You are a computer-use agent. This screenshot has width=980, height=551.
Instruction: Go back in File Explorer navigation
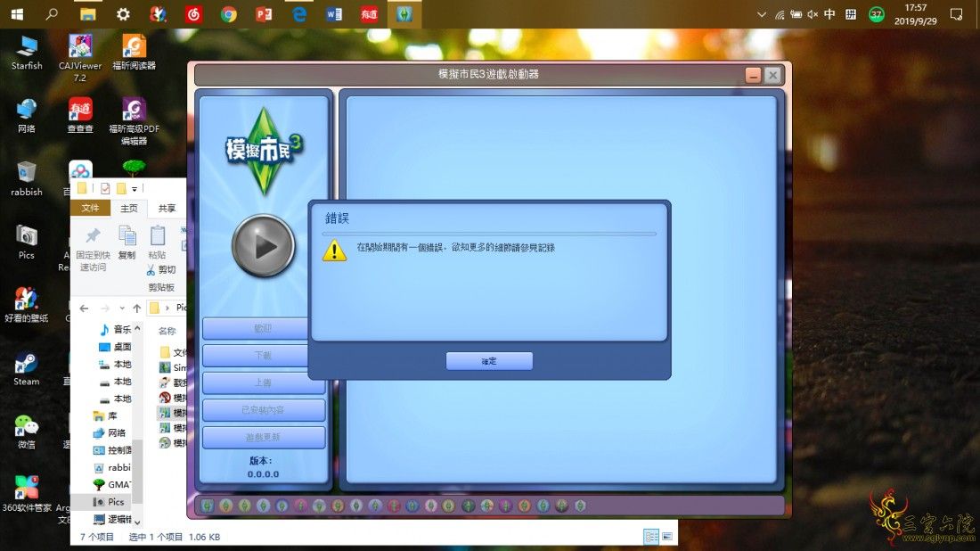pos(85,308)
